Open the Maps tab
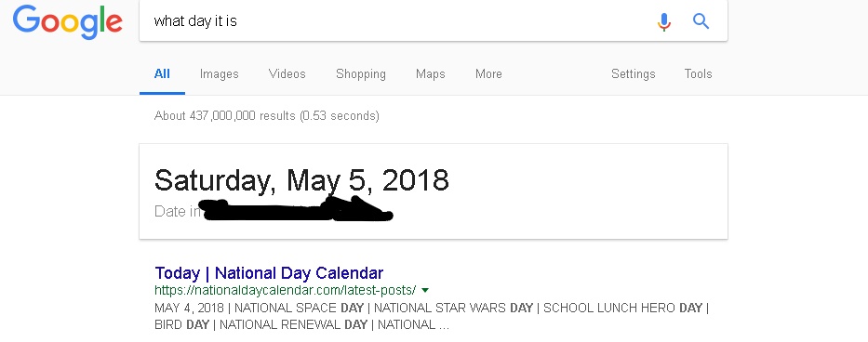This screenshot has width=868, height=342. (x=430, y=74)
